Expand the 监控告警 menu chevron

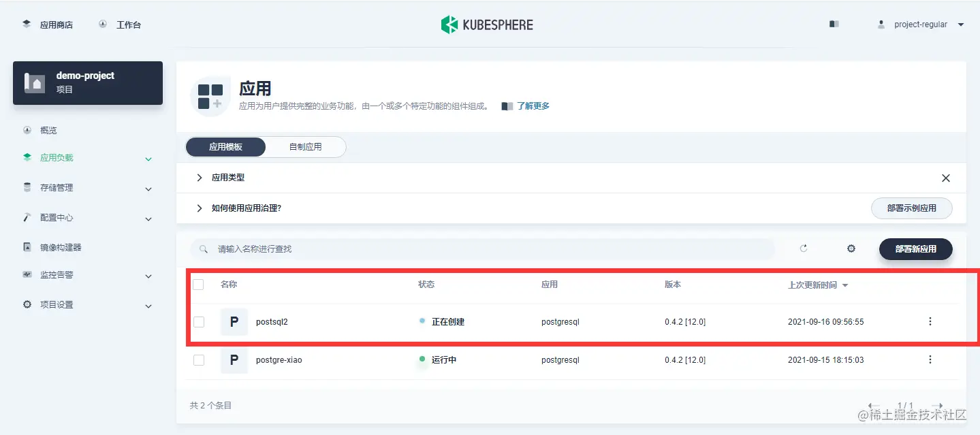click(x=148, y=276)
